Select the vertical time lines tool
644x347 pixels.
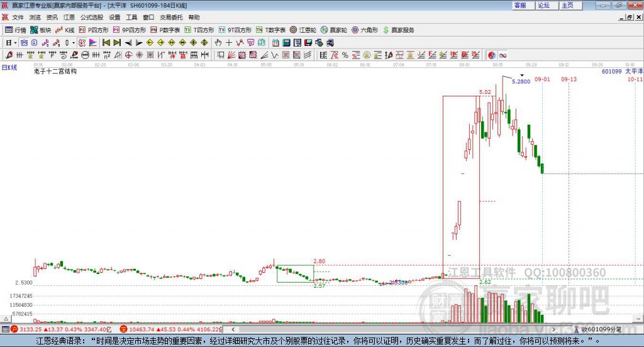[19, 55]
